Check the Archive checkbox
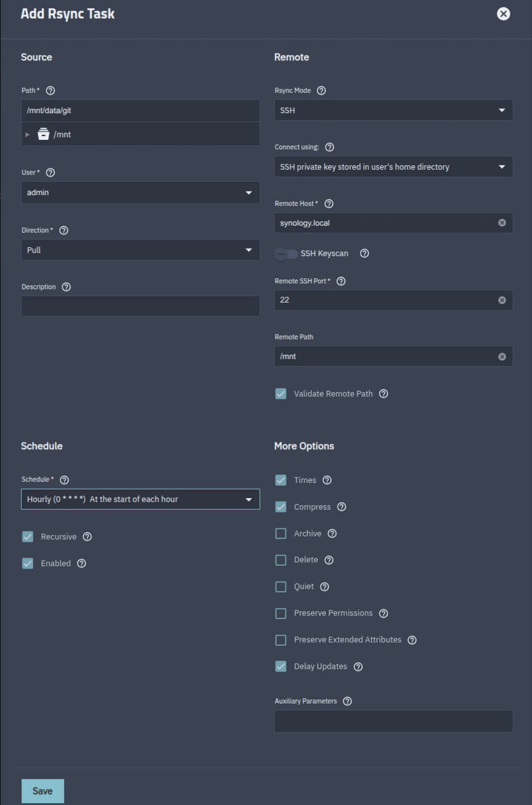532x805 pixels. 281,534
